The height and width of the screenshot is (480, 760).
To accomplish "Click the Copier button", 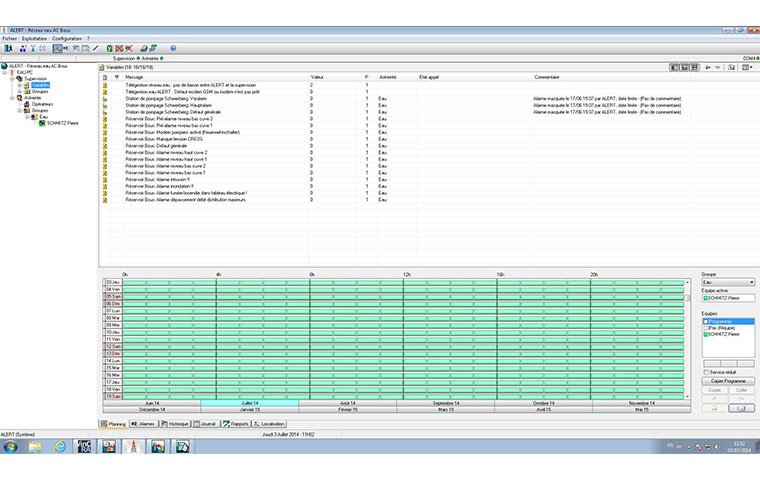I will tap(714, 390).
